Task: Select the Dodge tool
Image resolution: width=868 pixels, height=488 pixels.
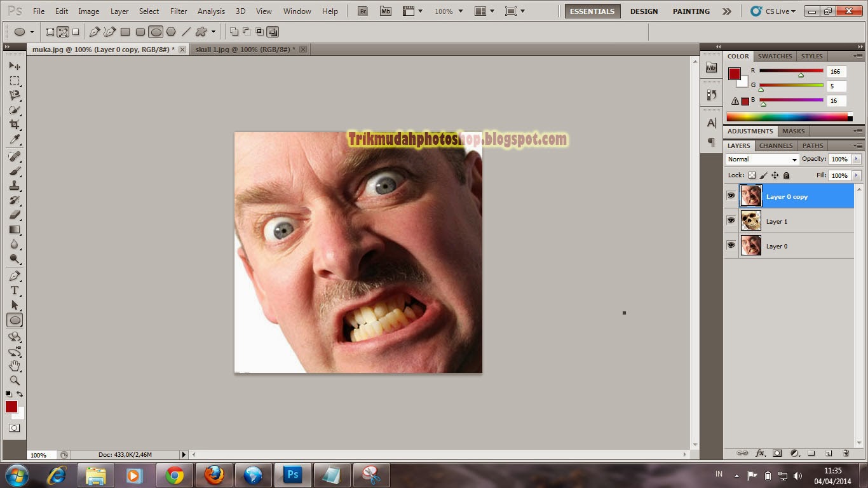Action: 15,259
